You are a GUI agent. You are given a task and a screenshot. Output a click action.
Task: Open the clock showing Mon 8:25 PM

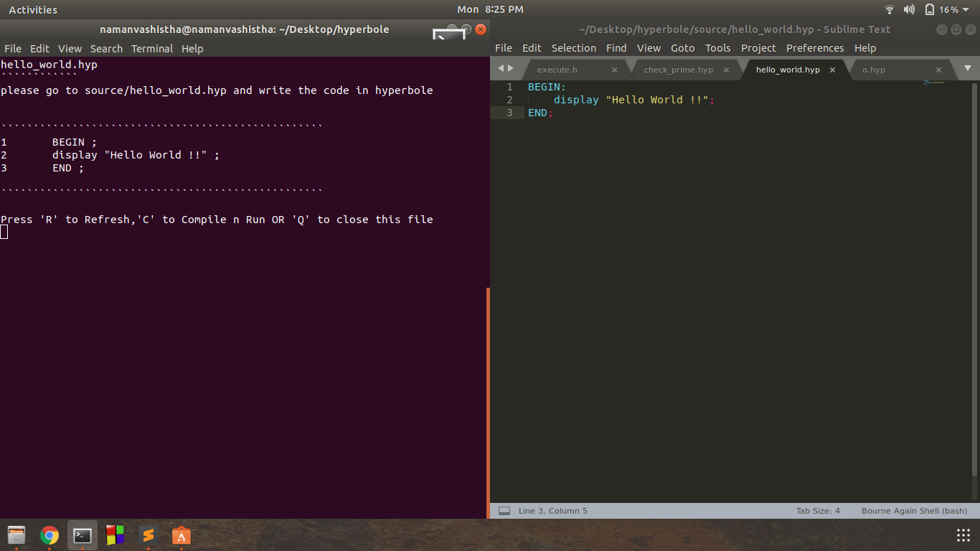tap(490, 9)
